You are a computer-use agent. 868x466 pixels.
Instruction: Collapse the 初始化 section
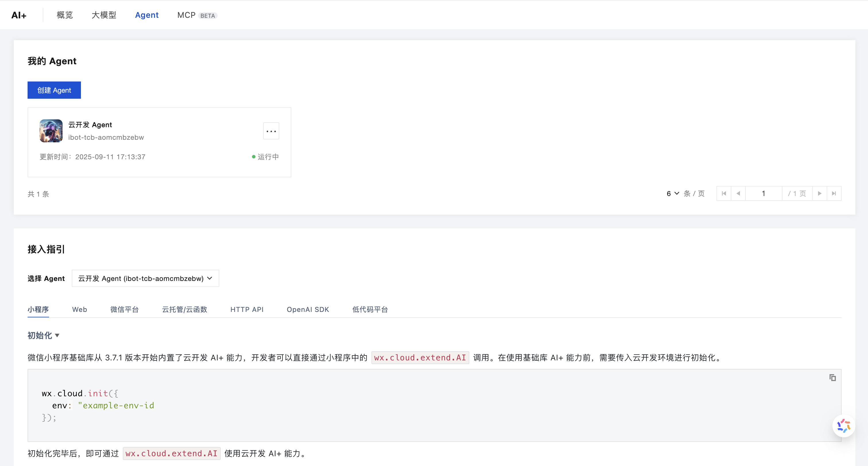pos(43,335)
